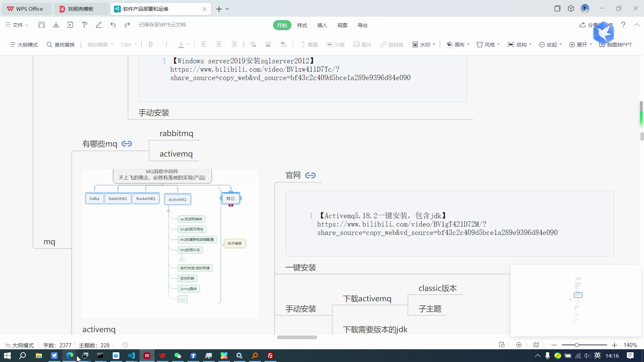644x362 pixels.
Task: Select the format painter icon
Action: [85, 25]
